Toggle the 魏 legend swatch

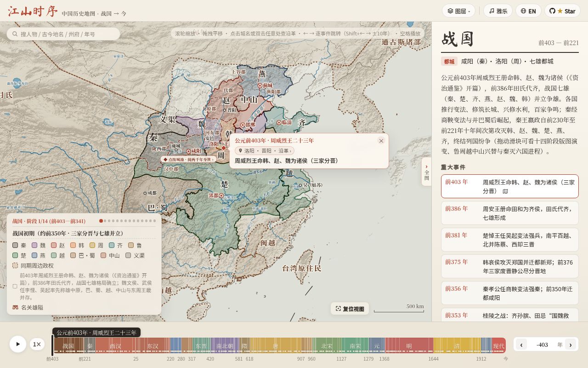click(x=34, y=246)
